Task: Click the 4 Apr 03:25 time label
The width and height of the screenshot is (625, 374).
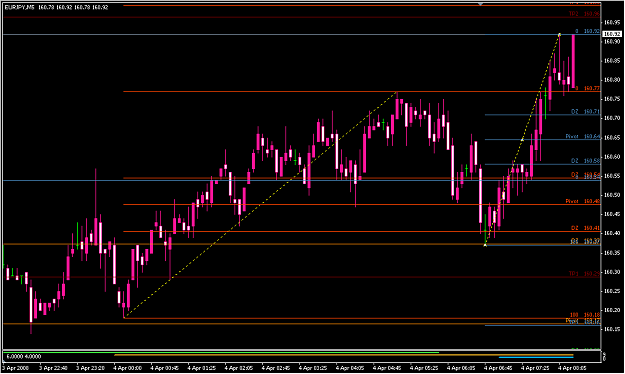Action: point(313,368)
